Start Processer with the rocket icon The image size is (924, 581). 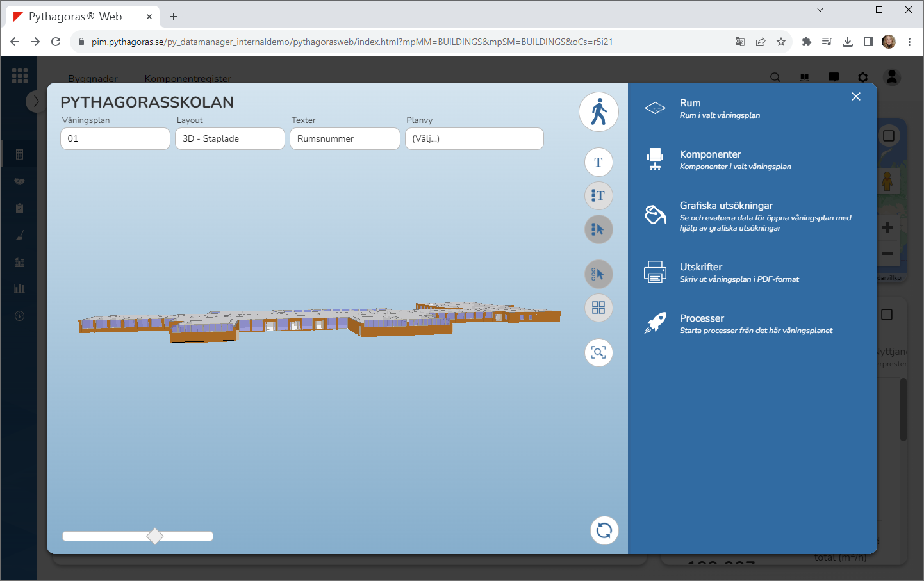click(x=656, y=323)
